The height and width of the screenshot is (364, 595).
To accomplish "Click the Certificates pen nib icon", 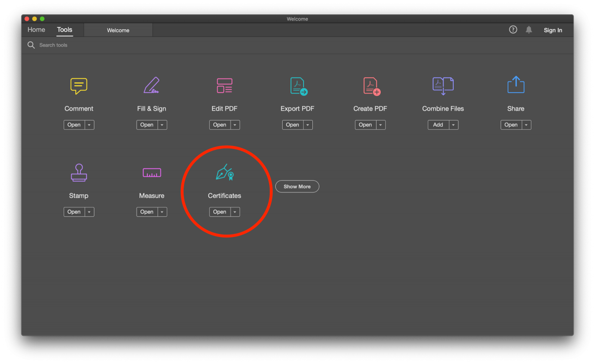I will (x=225, y=172).
